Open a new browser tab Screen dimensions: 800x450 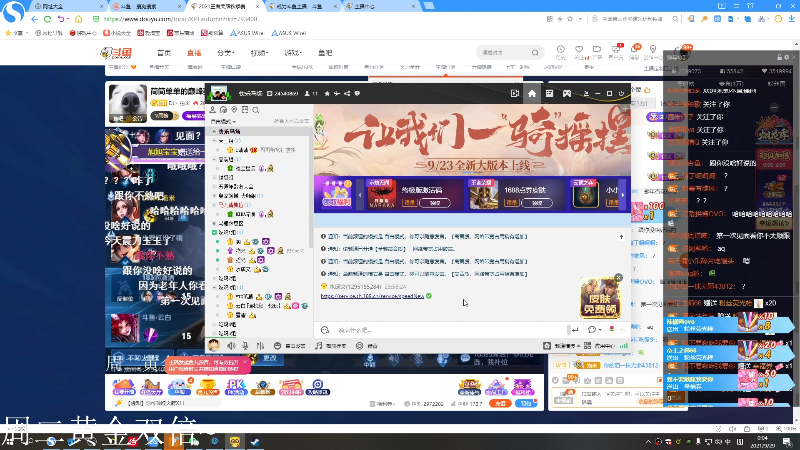pos(430,6)
